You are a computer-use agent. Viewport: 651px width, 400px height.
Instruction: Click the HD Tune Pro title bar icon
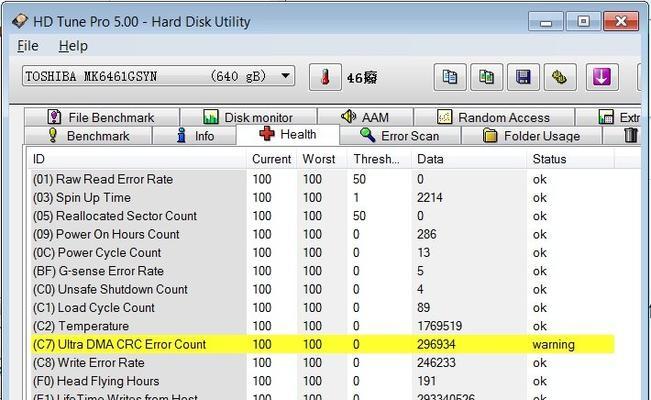(20, 21)
